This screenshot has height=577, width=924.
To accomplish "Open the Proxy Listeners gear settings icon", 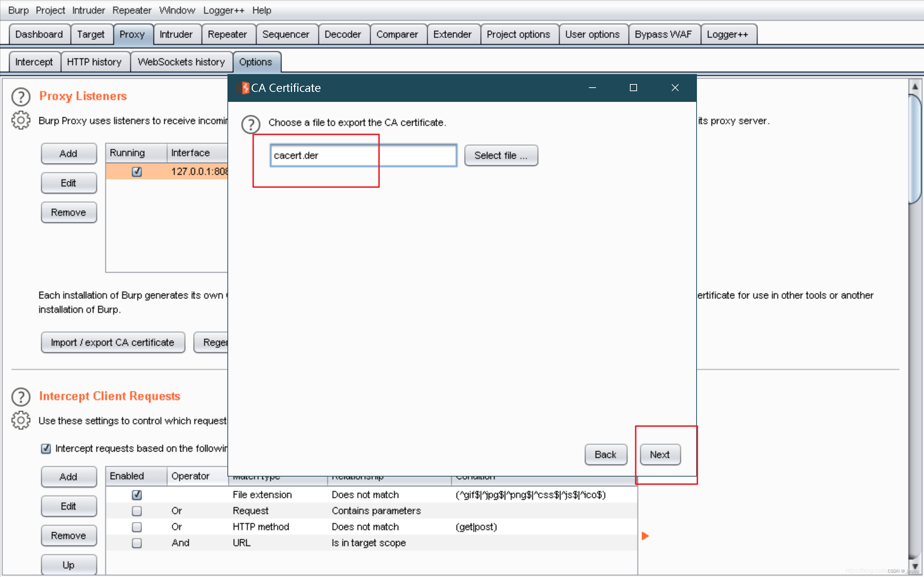I will [x=21, y=121].
